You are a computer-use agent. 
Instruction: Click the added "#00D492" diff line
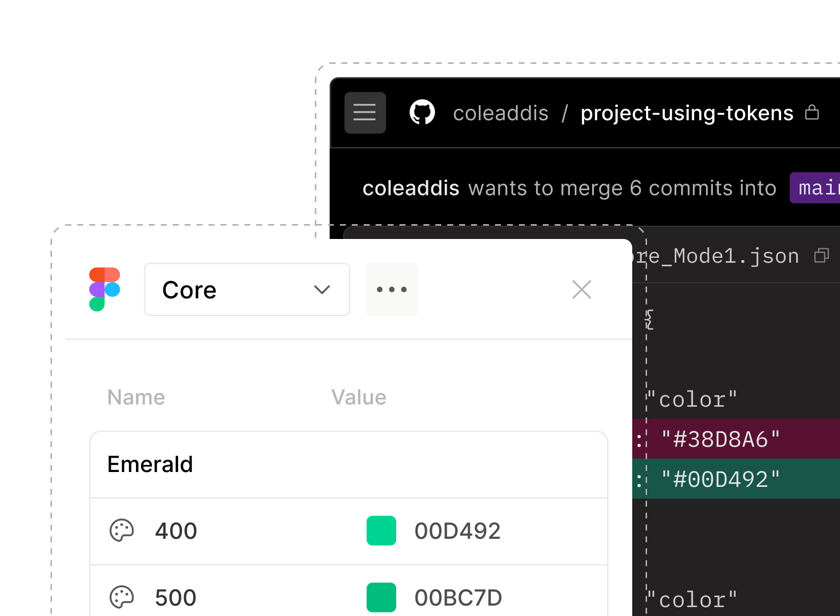[736, 479]
